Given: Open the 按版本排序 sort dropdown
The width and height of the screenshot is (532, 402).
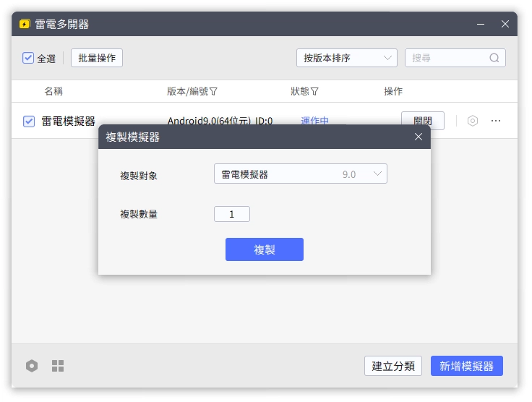Looking at the screenshot, I should tap(346, 58).
